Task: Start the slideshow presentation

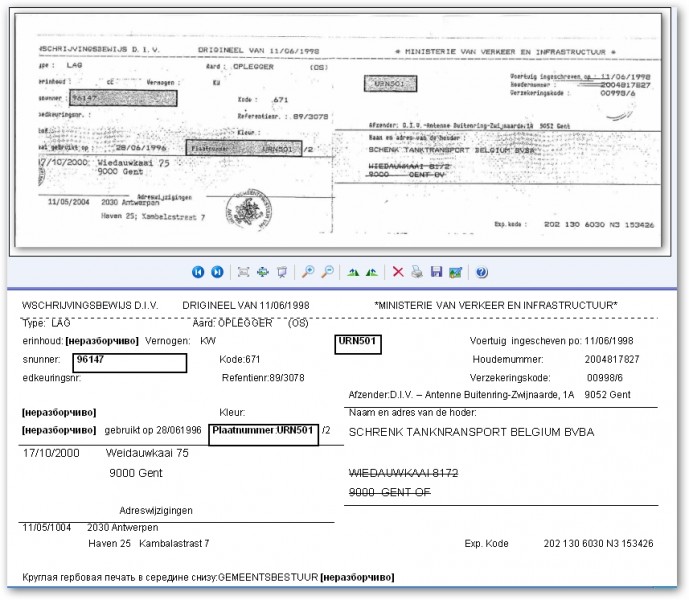Action: coord(282,272)
